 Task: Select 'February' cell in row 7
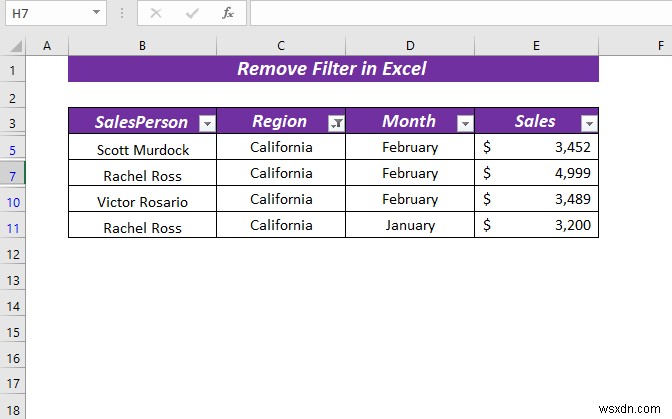[410, 173]
